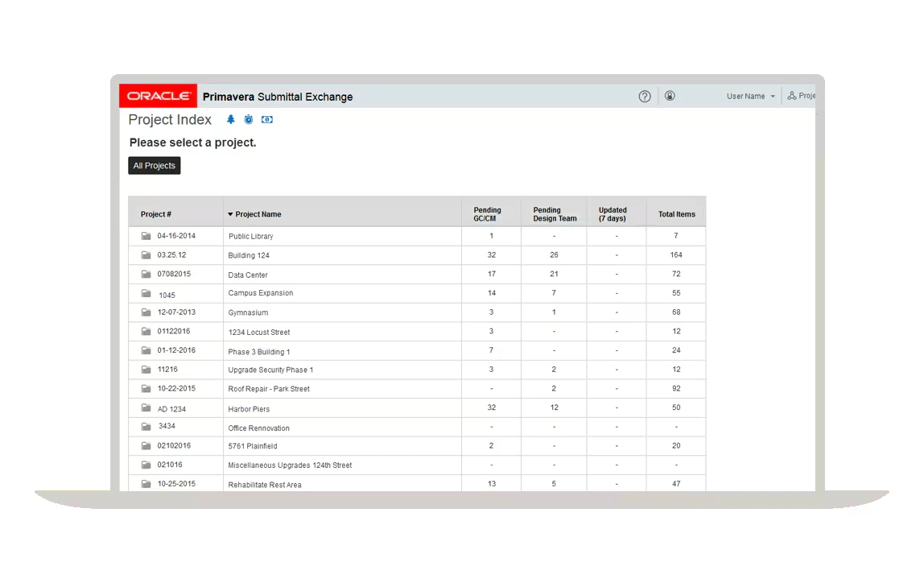Open the folder icon for AD 1234
This screenshot has height=583, width=924.
click(x=145, y=407)
